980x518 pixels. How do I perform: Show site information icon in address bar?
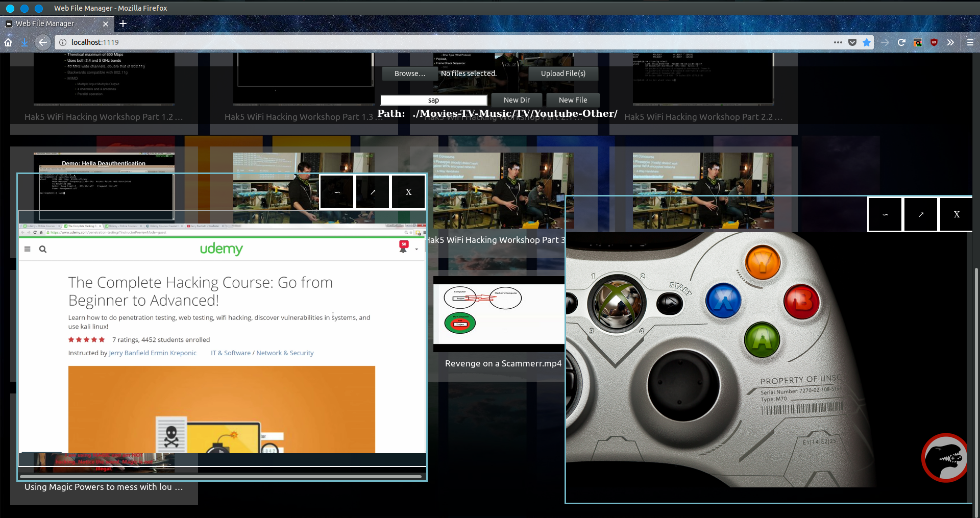coord(62,42)
